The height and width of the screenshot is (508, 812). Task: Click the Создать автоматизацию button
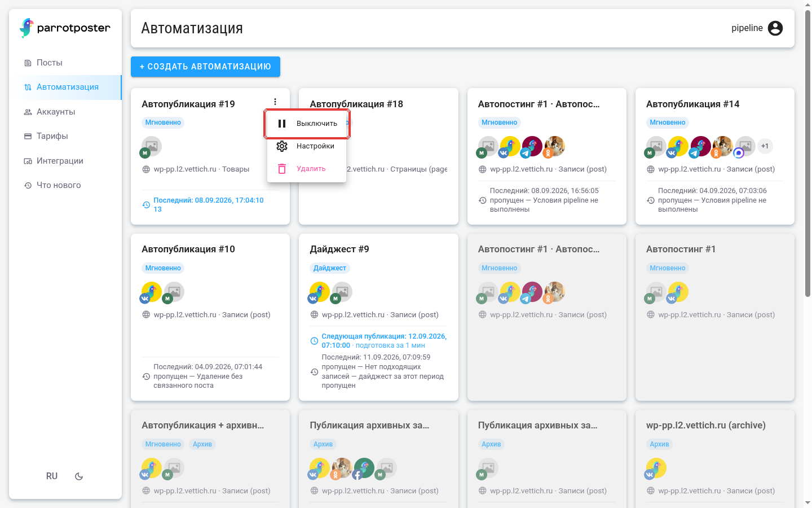coord(205,67)
